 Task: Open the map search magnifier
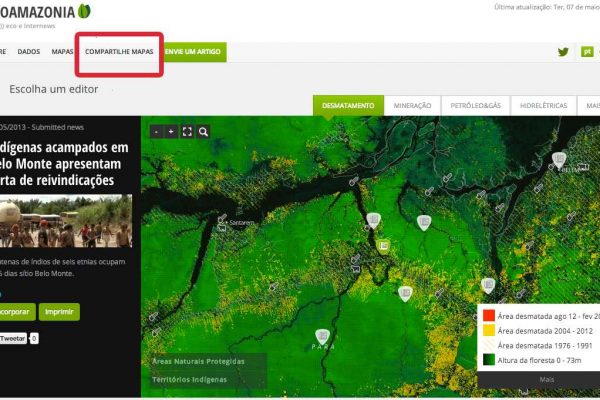click(203, 131)
